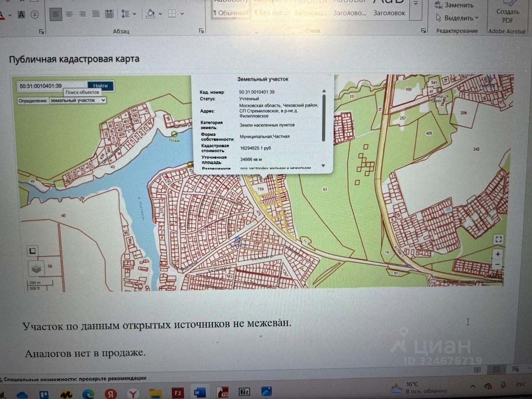Click accessibility recommendations in status bar
The image size is (532, 399).
click(75, 378)
